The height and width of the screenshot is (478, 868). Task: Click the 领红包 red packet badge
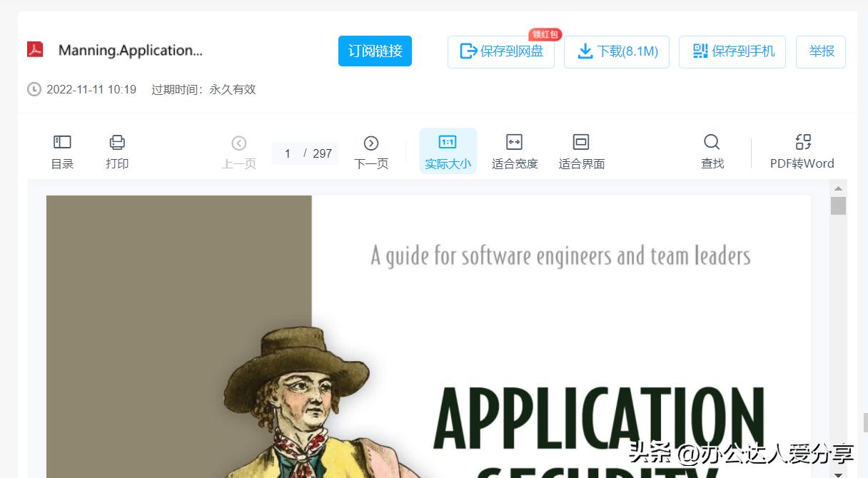pos(544,34)
